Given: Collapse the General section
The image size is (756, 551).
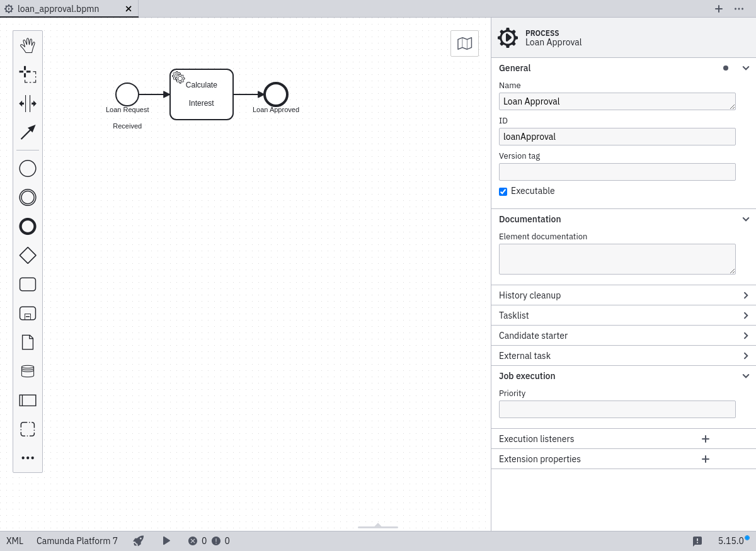Looking at the screenshot, I should click(745, 68).
